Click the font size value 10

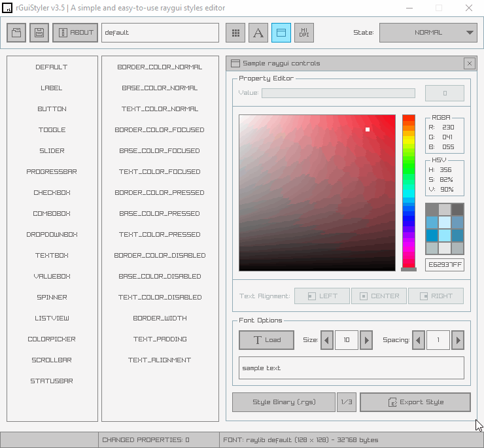pos(347,340)
